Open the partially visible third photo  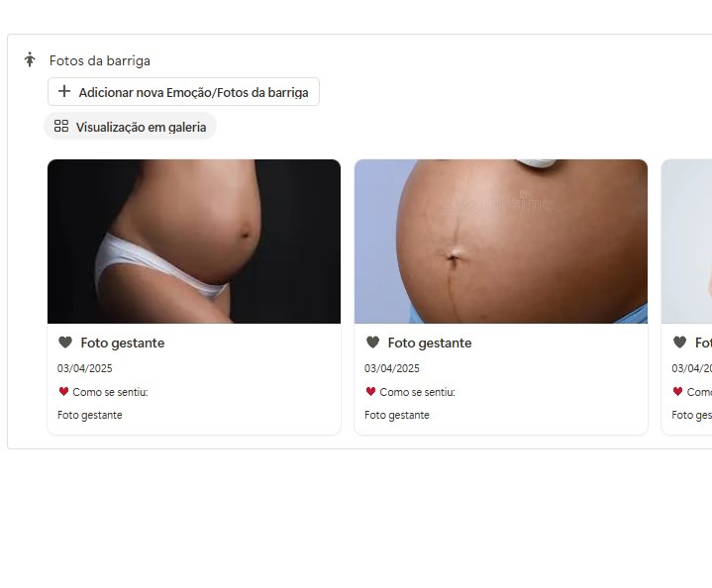pos(686,242)
